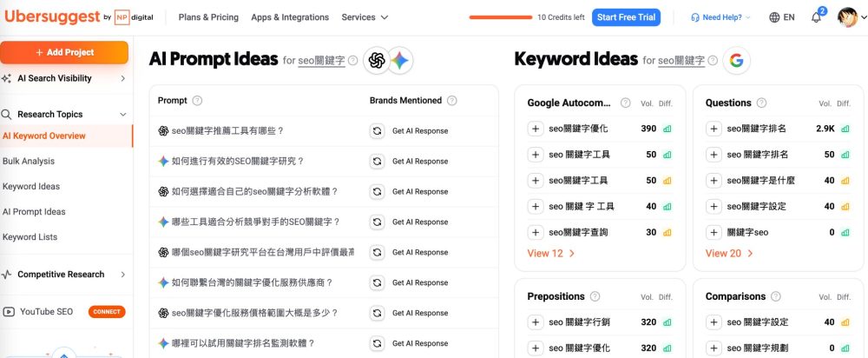The height and width of the screenshot is (358, 868).
Task: Add seo關鍵字排名 2.9K with plus button
Action: [713, 129]
